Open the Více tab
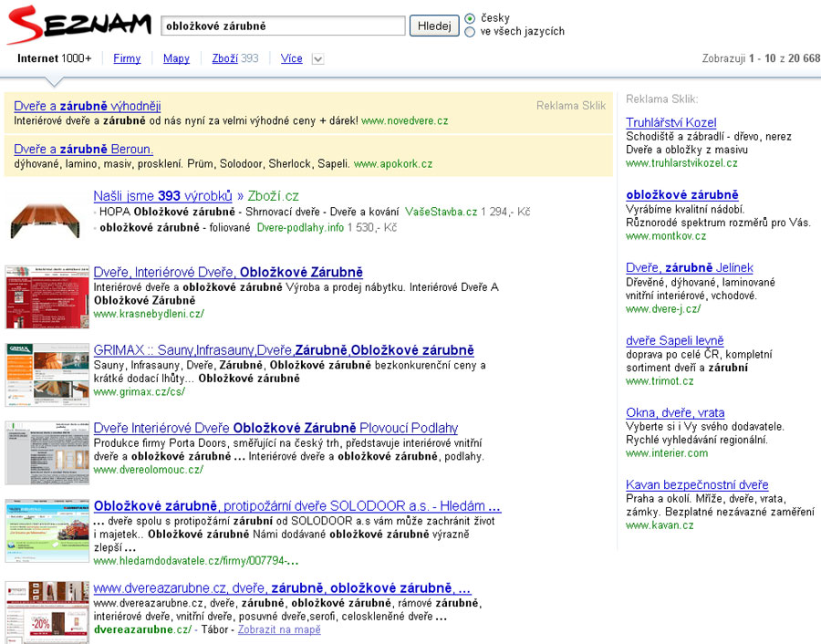 click(292, 58)
